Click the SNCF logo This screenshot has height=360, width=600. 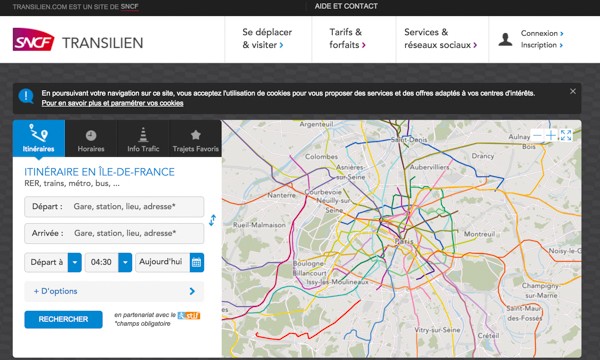33,39
